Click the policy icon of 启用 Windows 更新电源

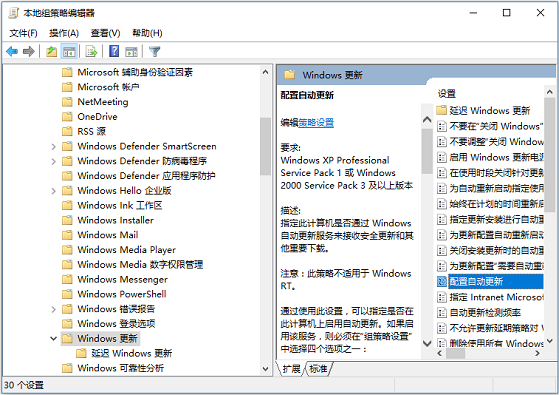(x=442, y=157)
